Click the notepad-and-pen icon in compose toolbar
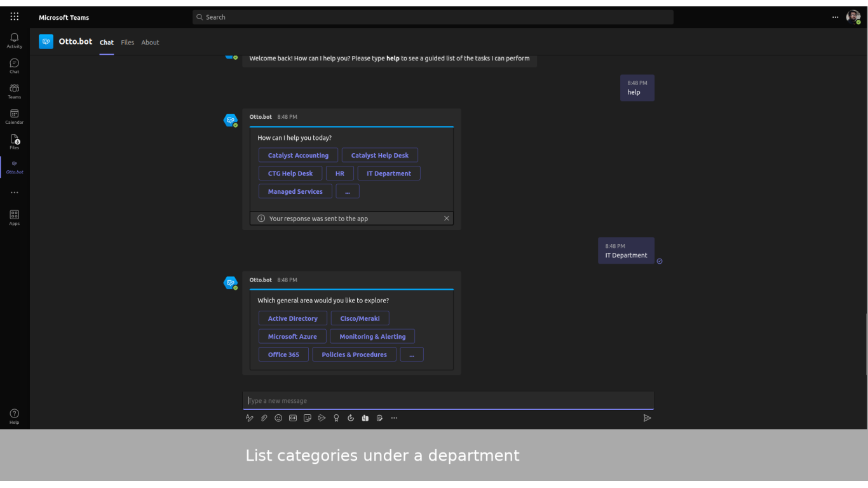The width and height of the screenshot is (868, 488). tap(379, 418)
